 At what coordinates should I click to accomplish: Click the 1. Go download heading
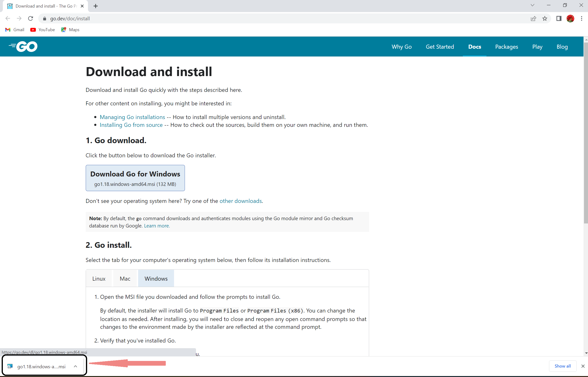click(116, 140)
